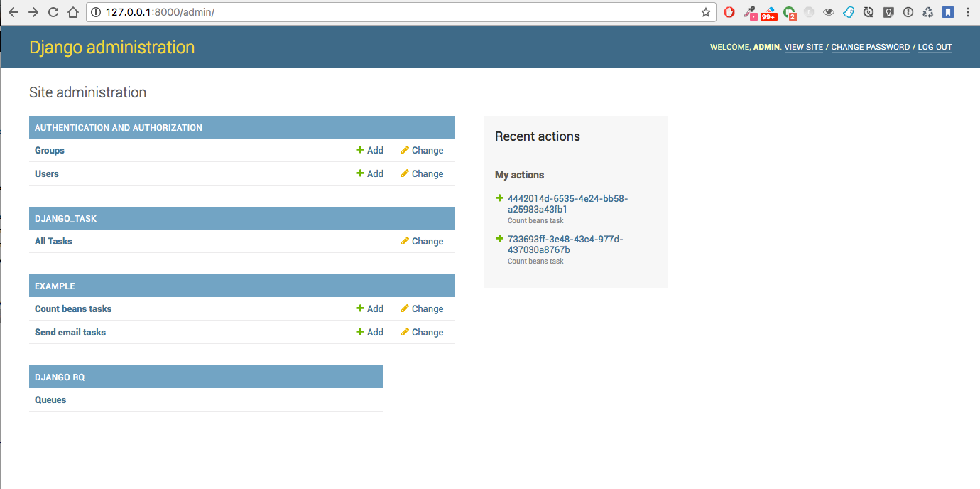Viewport: 980px width, 489px height.
Task: Click Change text for Count beans tasks
Action: click(x=428, y=308)
